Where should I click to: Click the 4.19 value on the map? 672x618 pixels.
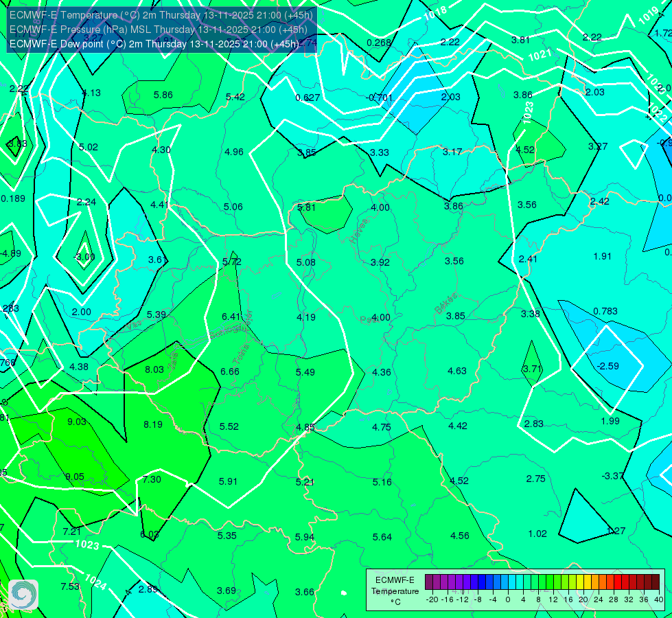(x=306, y=317)
